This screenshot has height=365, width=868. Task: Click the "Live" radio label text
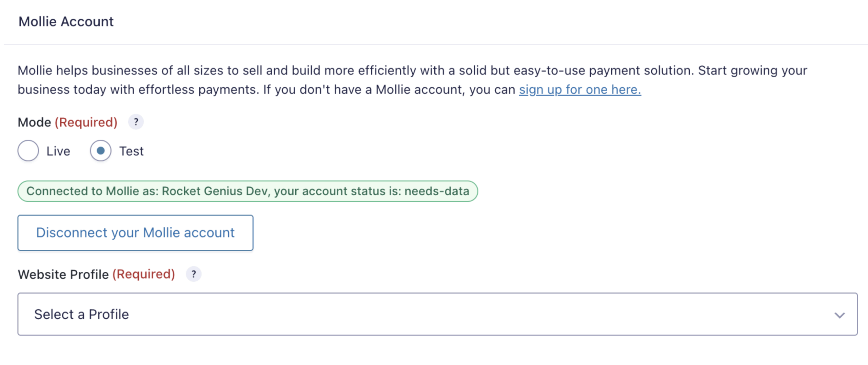[58, 151]
